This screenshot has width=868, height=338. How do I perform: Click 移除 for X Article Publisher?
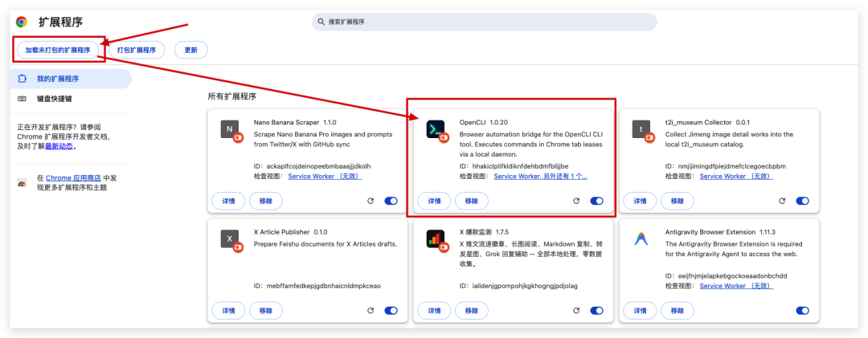pyautogui.click(x=266, y=311)
